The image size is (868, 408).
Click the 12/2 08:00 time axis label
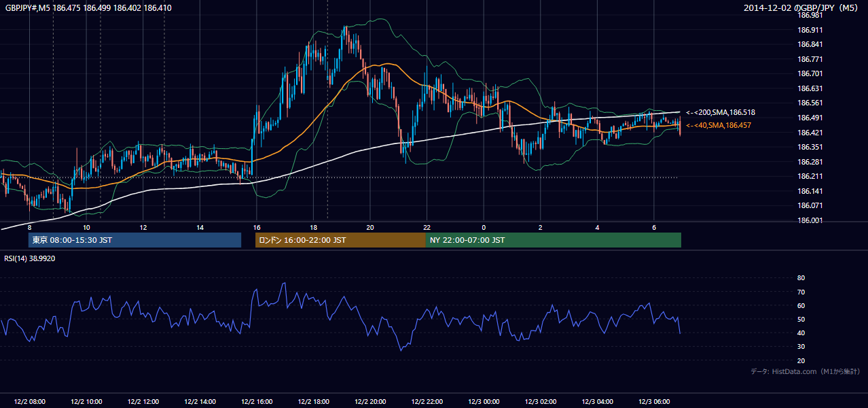[x=29, y=402]
